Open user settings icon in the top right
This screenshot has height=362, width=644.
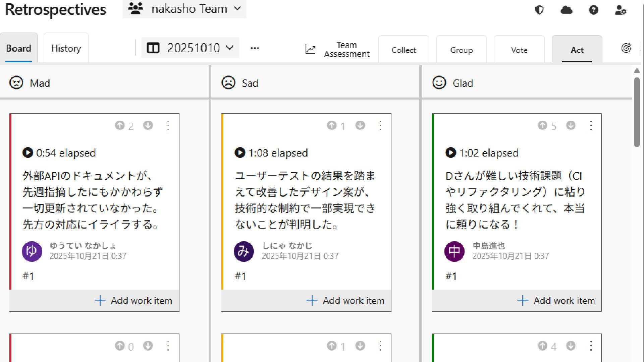tap(621, 10)
